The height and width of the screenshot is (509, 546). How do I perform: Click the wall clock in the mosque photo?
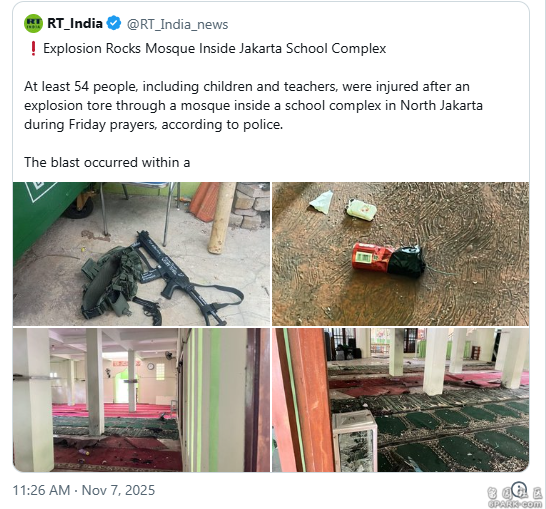(150, 366)
